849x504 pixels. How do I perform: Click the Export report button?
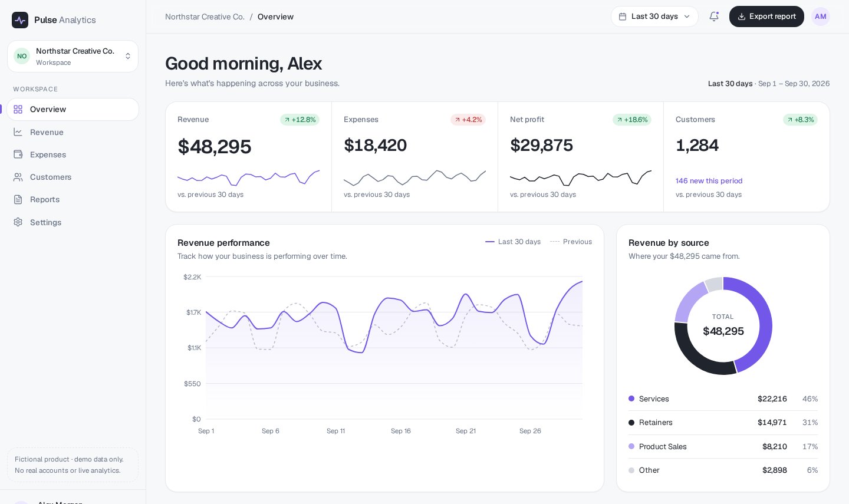(766, 17)
